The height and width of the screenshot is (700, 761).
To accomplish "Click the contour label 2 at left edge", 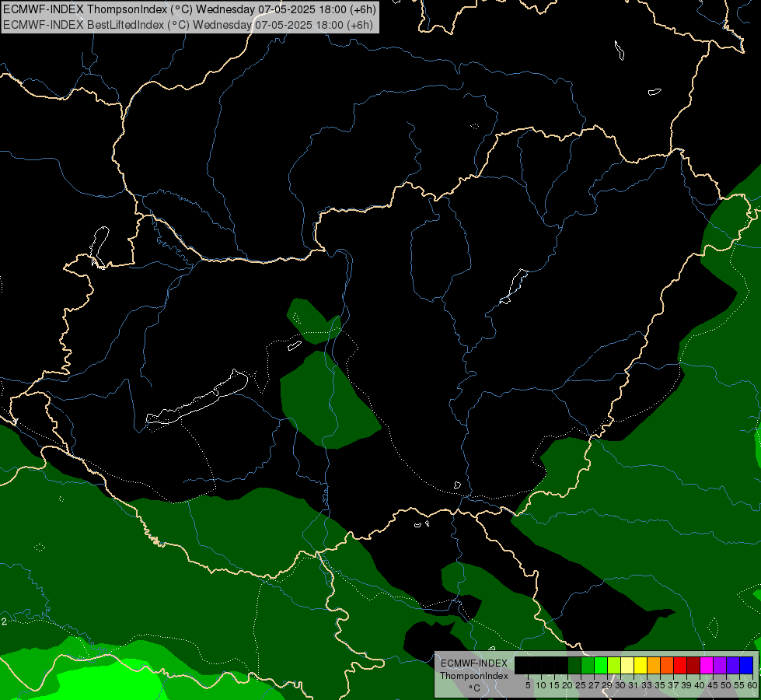I will pos(4,621).
